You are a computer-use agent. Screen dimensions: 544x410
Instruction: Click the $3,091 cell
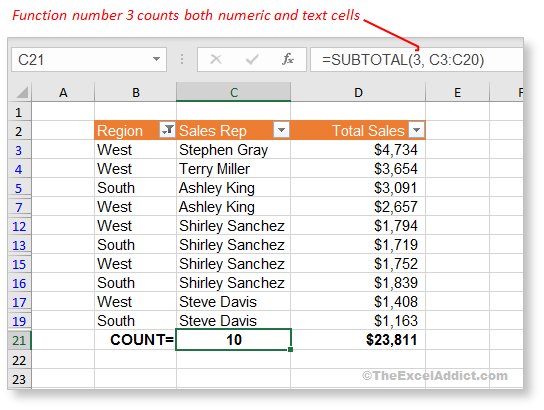click(358, 188)
